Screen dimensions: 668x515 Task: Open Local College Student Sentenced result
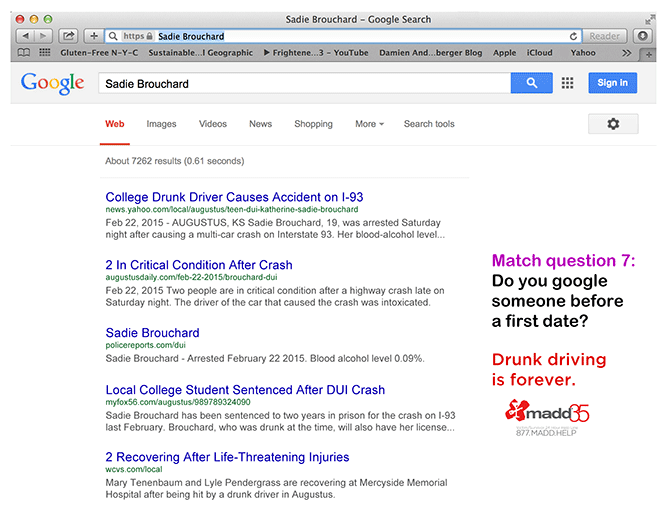click(x=245, y=390)
